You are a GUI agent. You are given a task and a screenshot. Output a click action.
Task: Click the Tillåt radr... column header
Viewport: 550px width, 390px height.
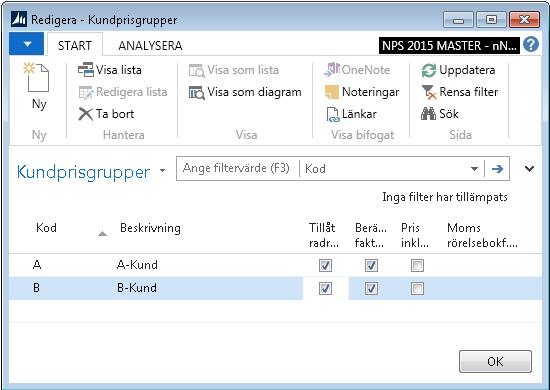[323, 235]
